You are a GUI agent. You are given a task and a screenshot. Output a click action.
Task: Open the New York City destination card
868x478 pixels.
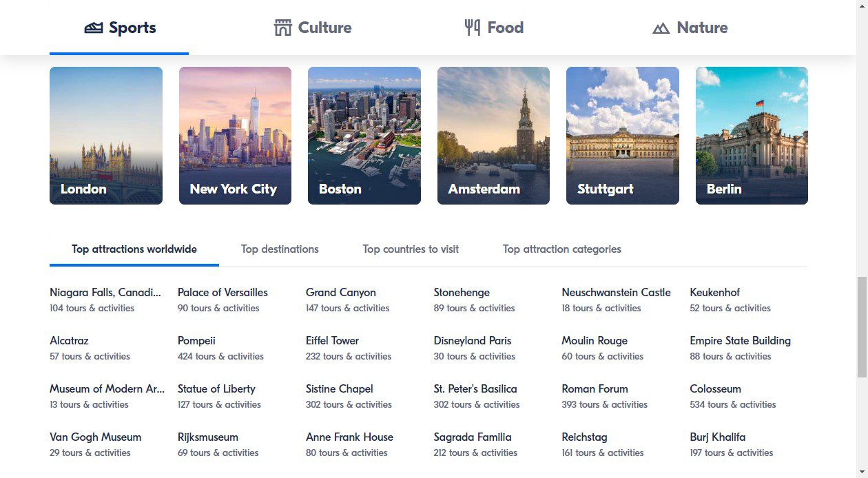click(235, 136)
